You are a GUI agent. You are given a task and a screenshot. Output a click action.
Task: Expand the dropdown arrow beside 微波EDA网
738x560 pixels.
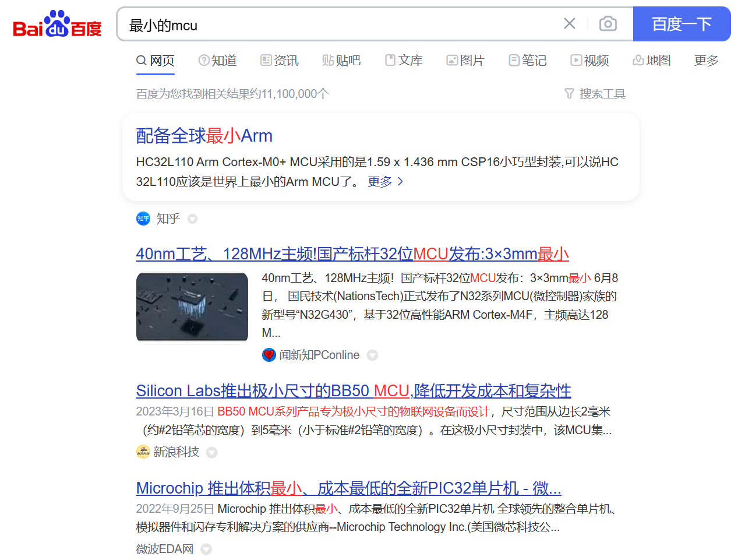(x=206, y=549)
